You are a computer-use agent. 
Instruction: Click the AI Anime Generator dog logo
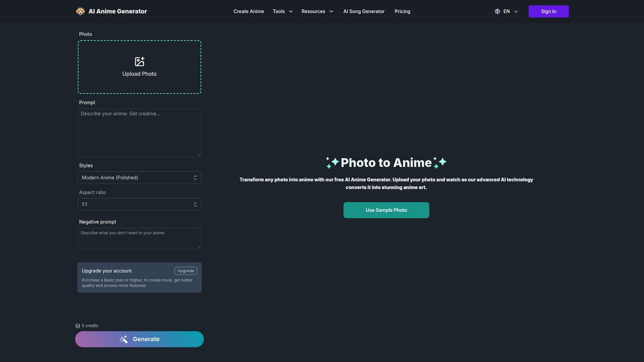click(x=80, y=11)
